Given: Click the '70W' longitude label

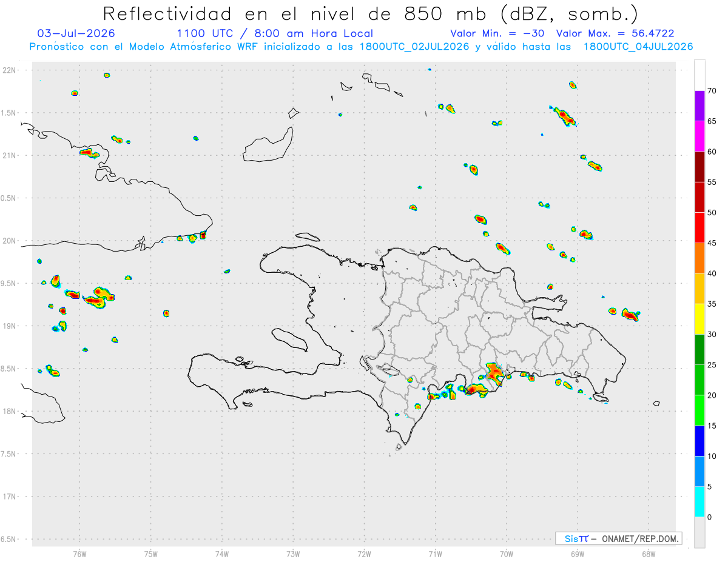Looking at the screenshot, I should pyautogui.click(x=507, y=553).
